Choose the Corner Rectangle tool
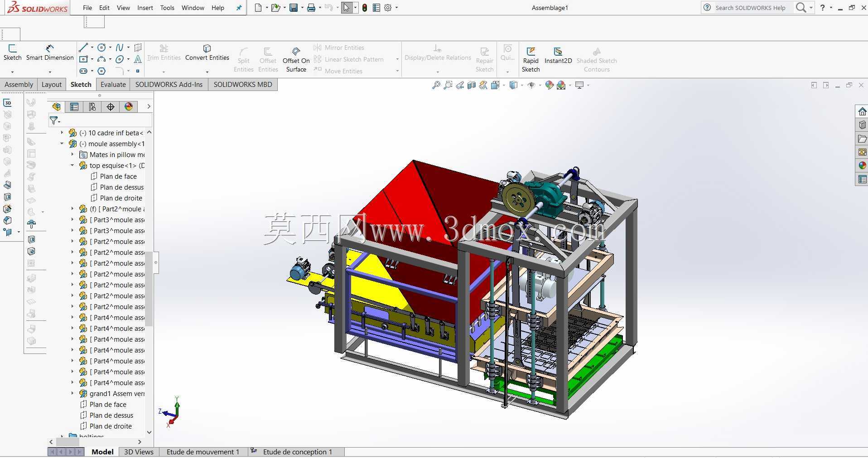868x458 pixels. coord(83,59)
